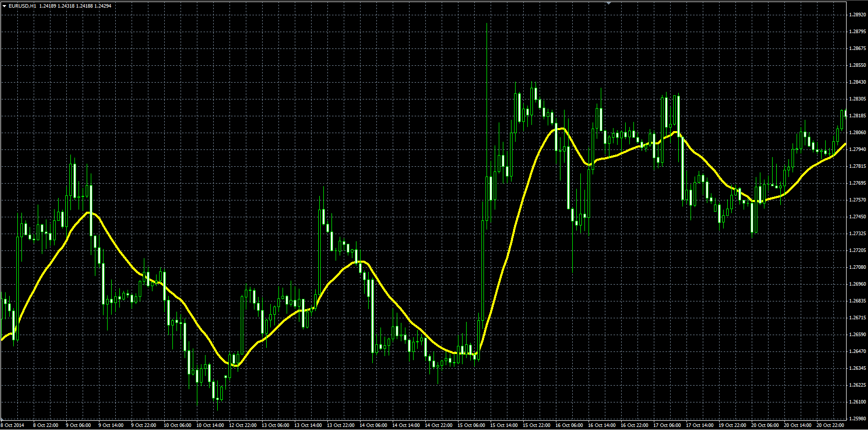Click the chart shift triangle marker at top
868x430 pixels.
pos(608,2)
